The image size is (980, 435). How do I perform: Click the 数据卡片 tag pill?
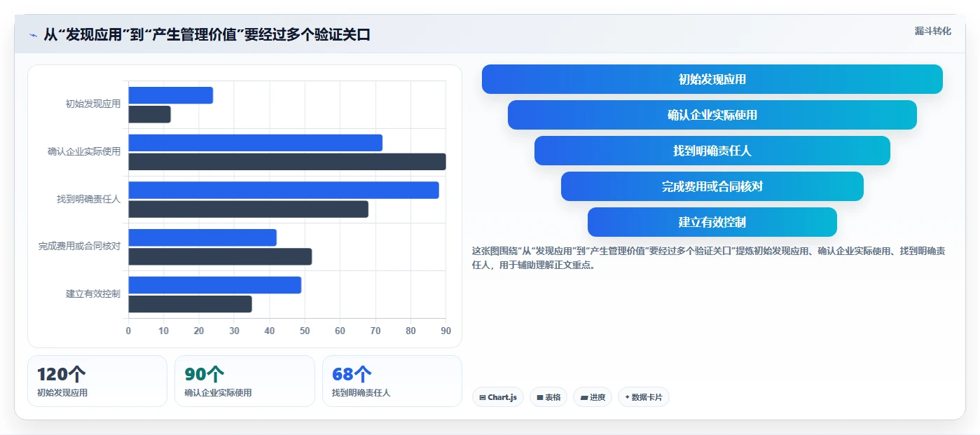coord(644,397)
